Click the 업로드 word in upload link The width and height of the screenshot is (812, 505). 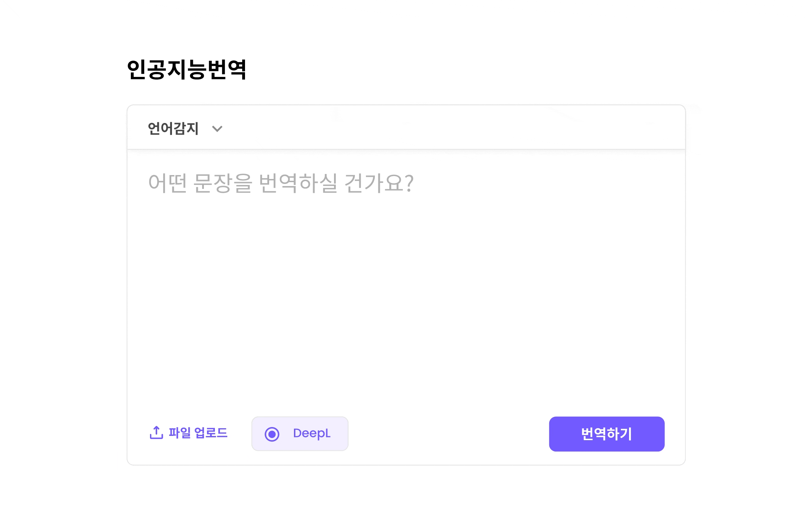pos(211,433)
